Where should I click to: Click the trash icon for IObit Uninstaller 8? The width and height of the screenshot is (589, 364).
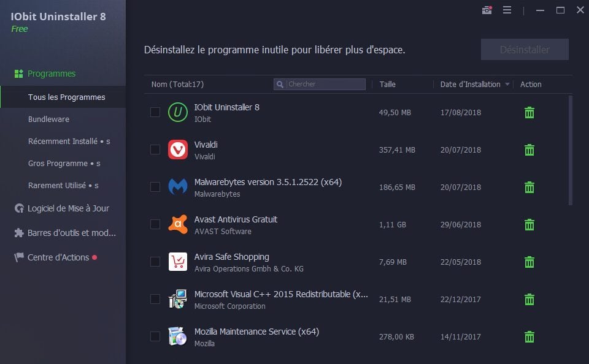(529, 113)
